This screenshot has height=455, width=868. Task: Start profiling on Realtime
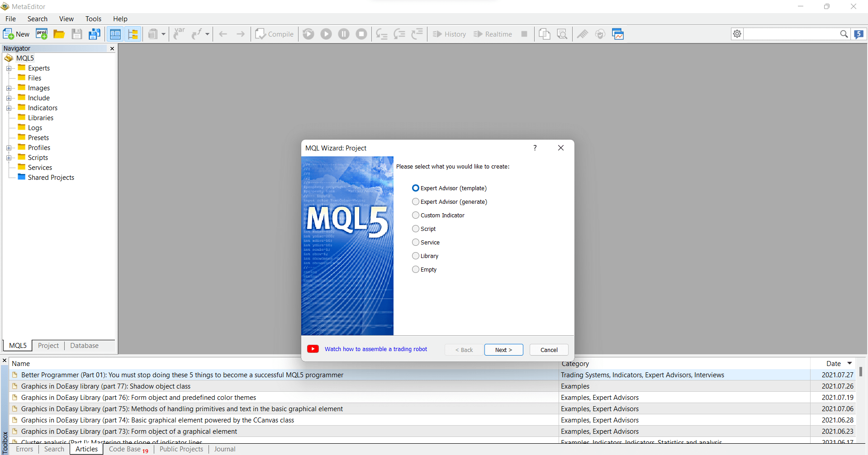coord(493,34)
